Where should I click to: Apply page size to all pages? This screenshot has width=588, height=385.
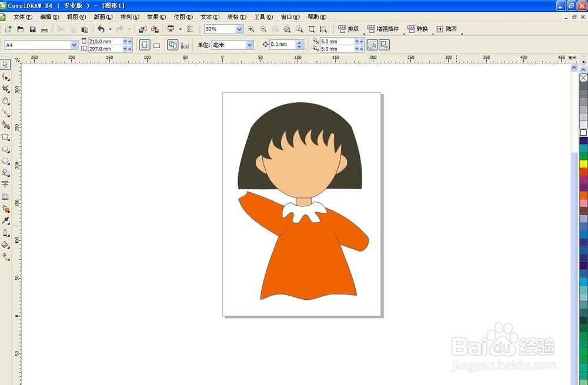click(x=172, y=45)
